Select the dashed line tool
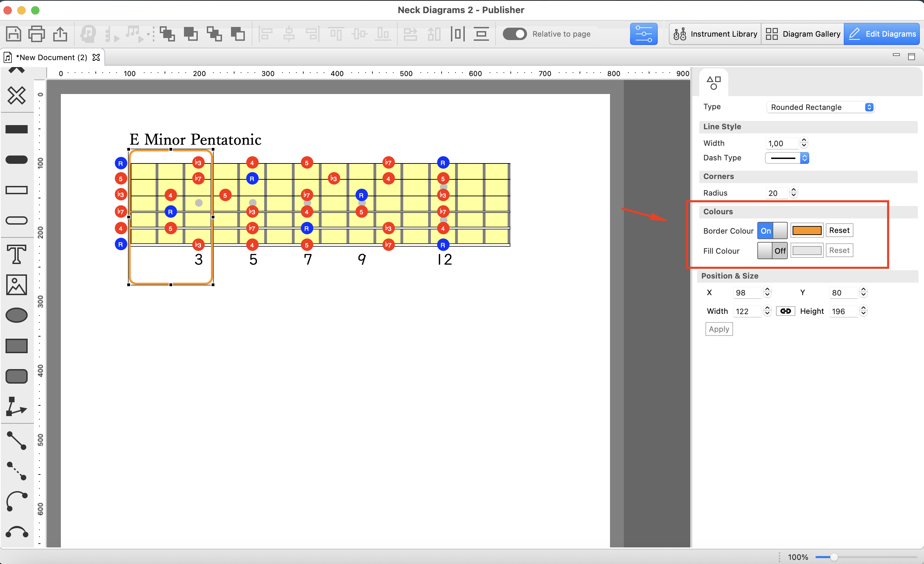This screenshot has width=924, height=564. [x=17, y=471]
